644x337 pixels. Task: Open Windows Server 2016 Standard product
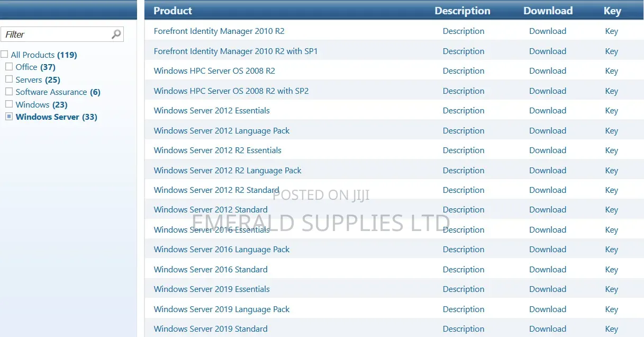pyautogui.click(x=211, y=270)
